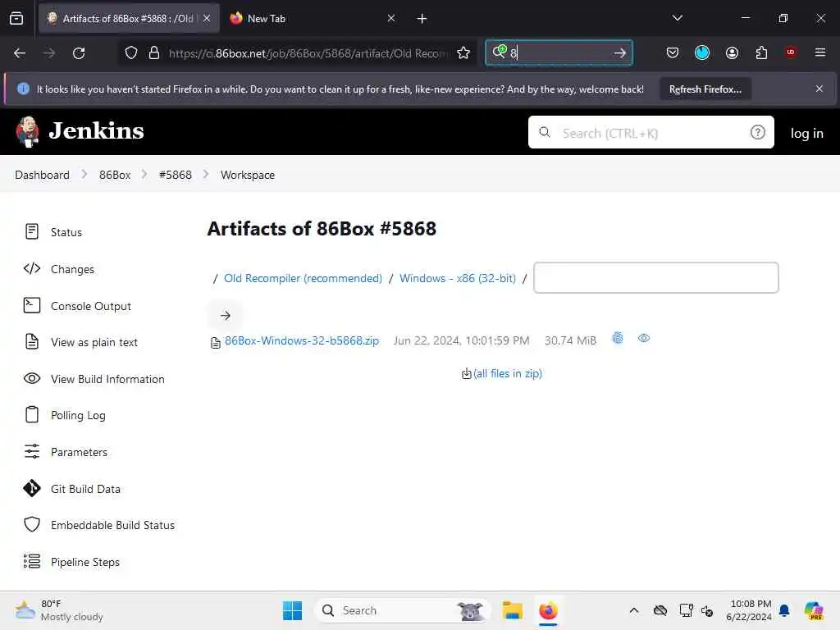Image resolution: width=840 pixels, height=630 pixels.
Task: Go to #5868 breadcrumb
Action: pos(176,175)
